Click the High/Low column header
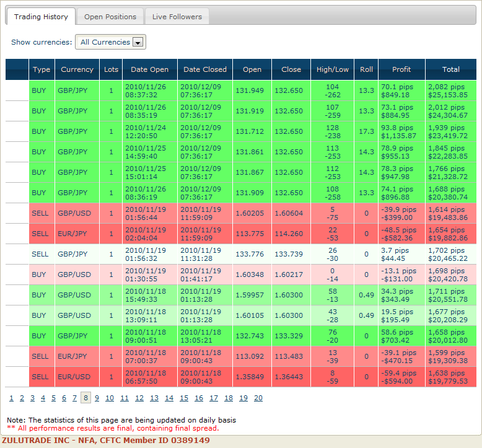The image size is (482, 448). [332, 69]
